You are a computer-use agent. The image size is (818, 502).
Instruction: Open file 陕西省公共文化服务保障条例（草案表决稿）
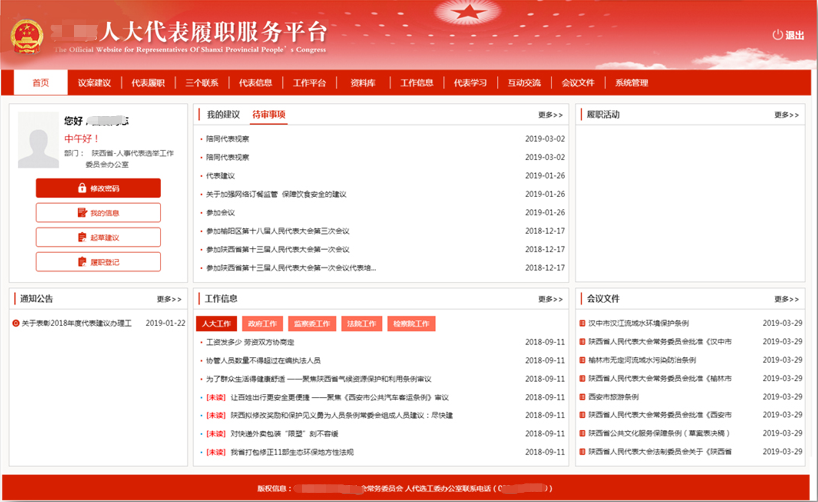pos(659,433)
